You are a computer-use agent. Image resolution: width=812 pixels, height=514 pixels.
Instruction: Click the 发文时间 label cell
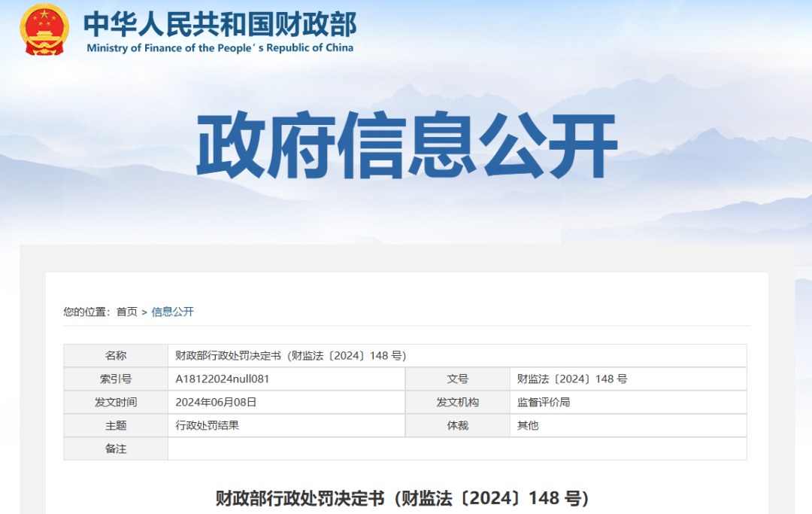coord(116,403)
